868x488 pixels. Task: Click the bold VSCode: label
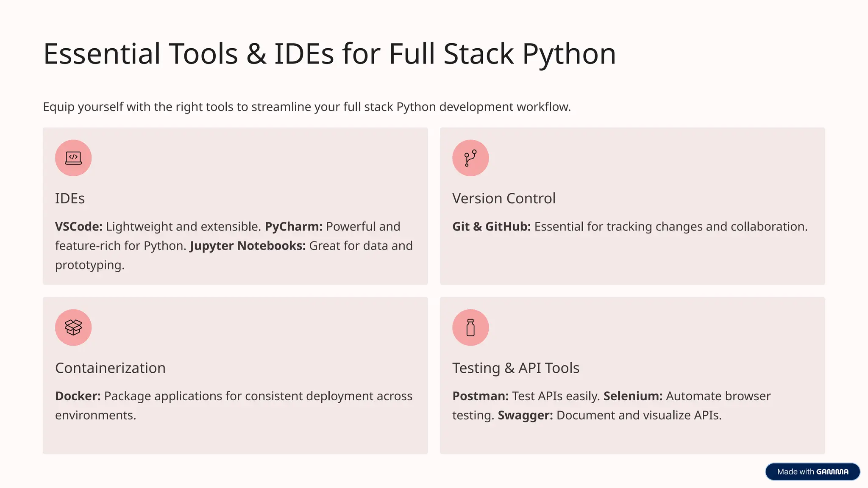(79, 227)
